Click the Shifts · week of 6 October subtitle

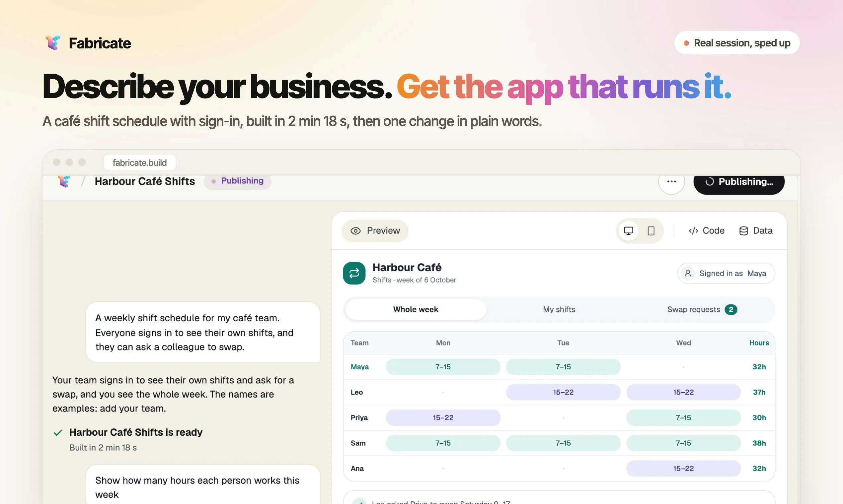pos(414,280)
